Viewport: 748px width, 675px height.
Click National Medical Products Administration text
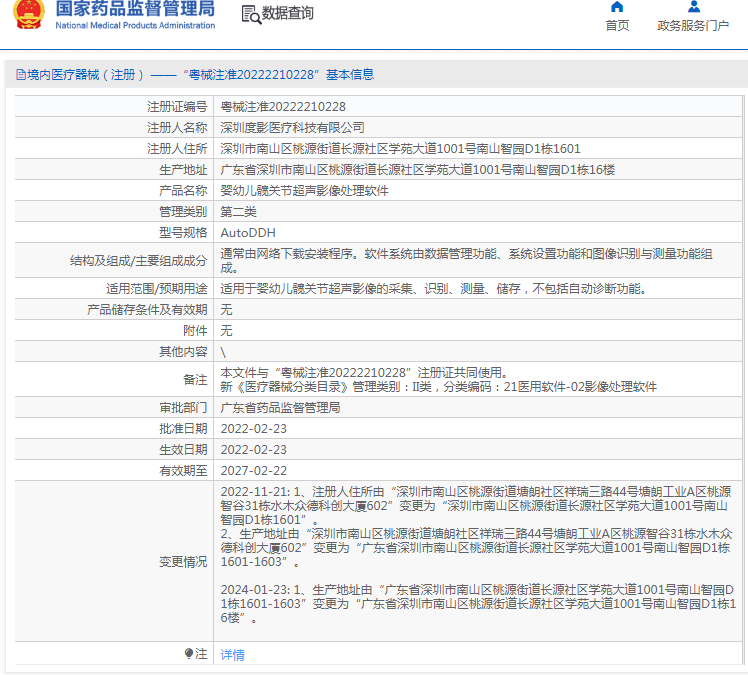135,25
